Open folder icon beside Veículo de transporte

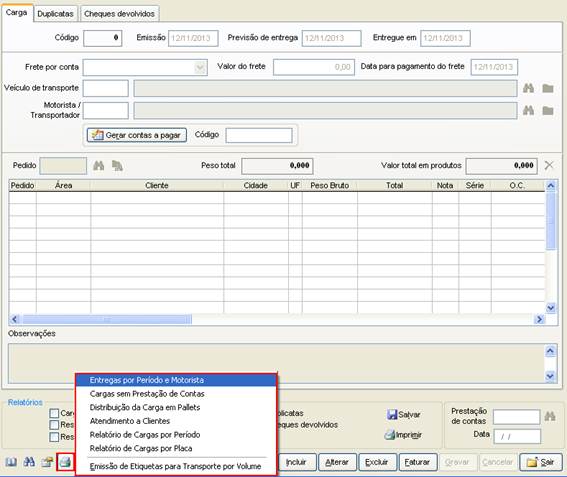(x=548, y=88)
